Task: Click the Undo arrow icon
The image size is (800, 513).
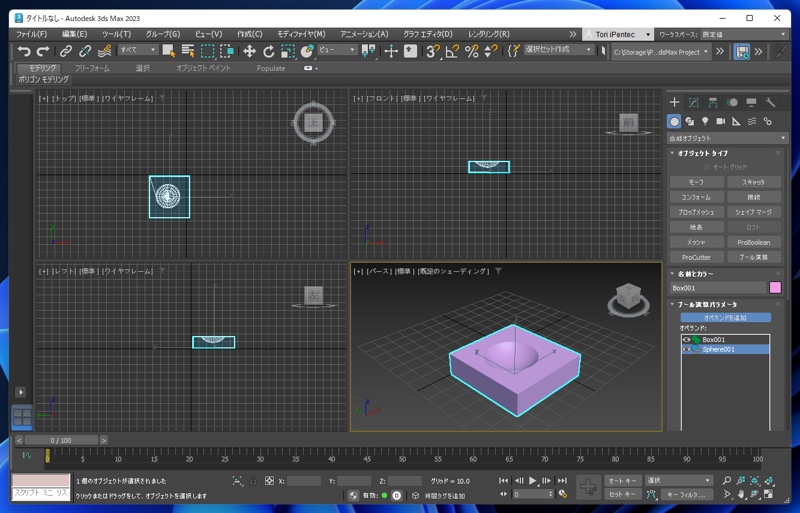Action: (24, 51)
